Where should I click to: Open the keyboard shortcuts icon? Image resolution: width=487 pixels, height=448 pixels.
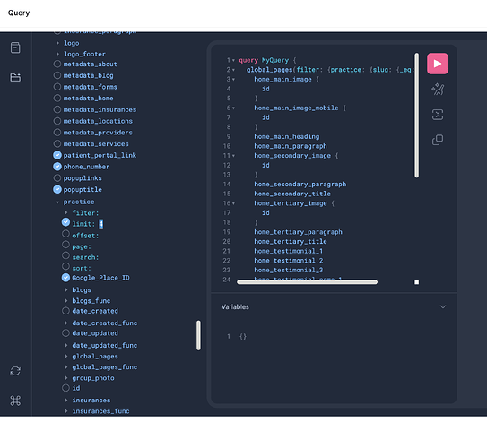(15, 401)
